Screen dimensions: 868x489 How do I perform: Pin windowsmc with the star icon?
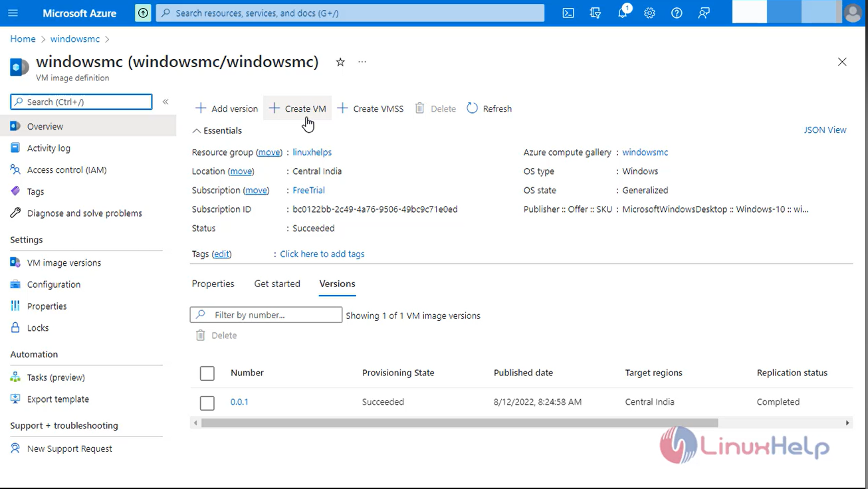click(x=340, y=62)
